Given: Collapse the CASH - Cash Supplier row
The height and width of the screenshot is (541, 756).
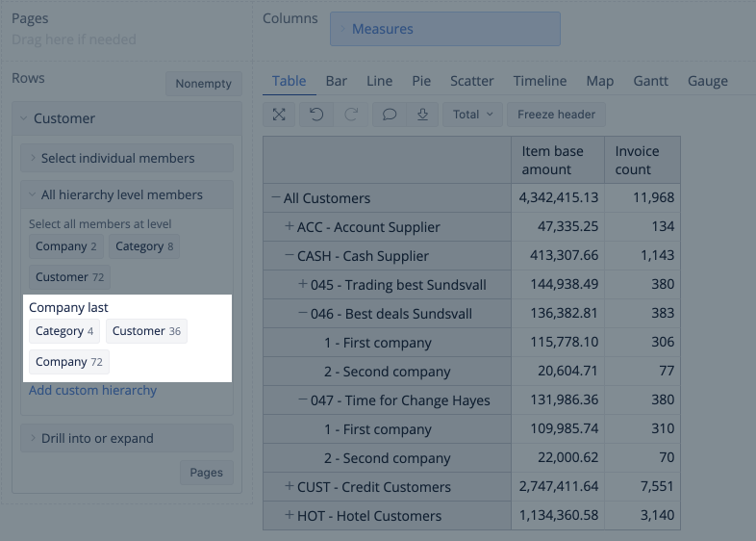Looking at the screenshot, I should tap(289, 256).
